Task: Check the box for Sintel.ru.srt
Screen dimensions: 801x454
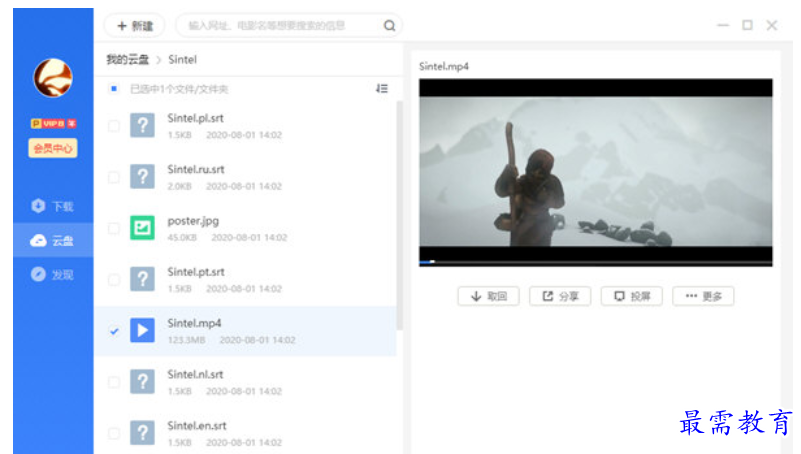Action: pos(114,177)
